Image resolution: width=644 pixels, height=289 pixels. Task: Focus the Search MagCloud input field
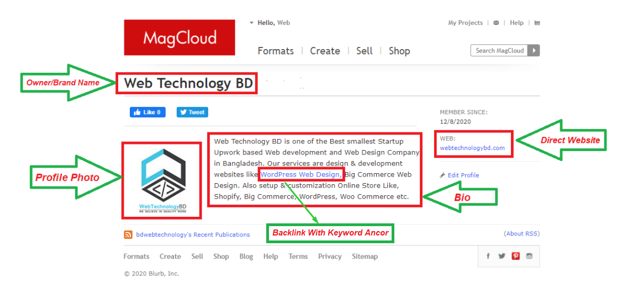(x=499, y=51)
